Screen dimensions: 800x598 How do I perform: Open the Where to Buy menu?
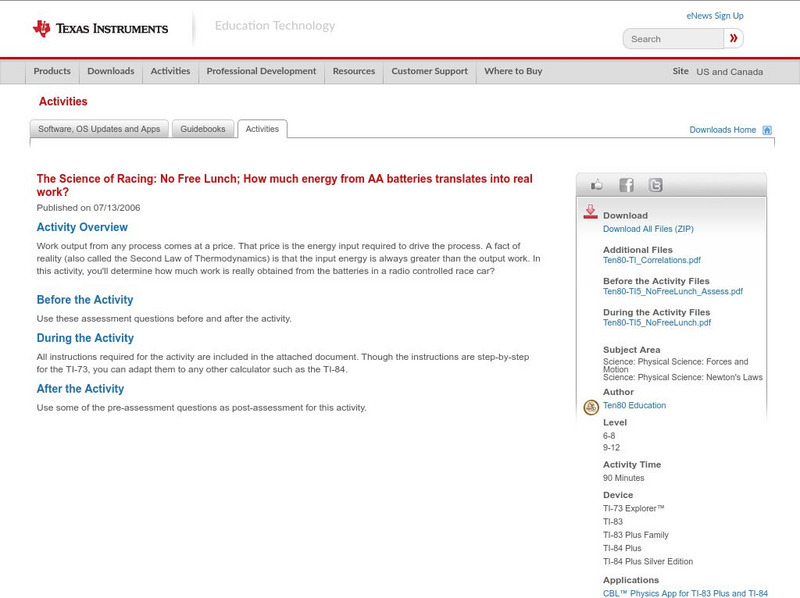[x=513, y=71]
